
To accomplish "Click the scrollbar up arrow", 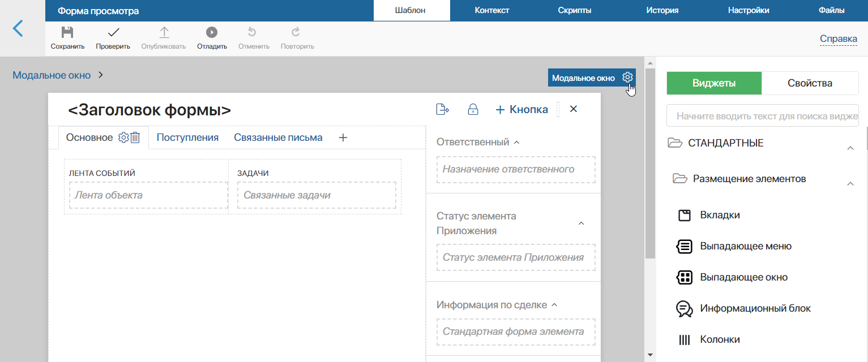I will 650,62.
